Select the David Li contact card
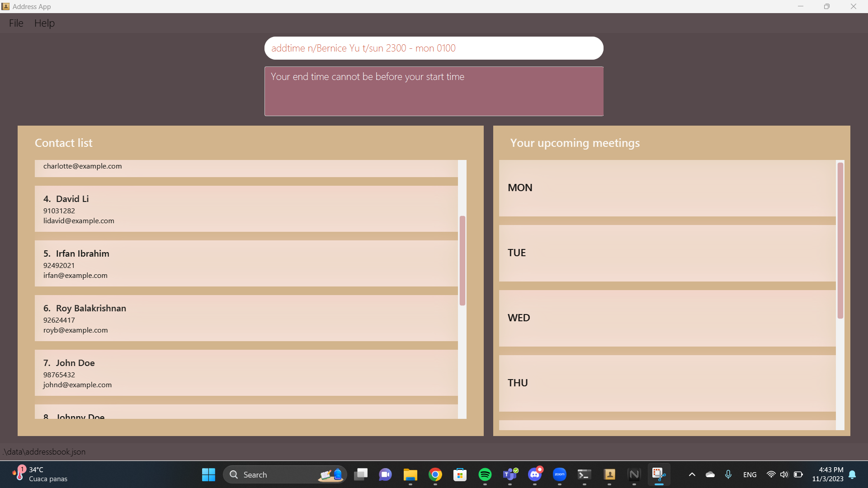Image resolution: width=868 pixels, height=488 pixels. (246, 209)
